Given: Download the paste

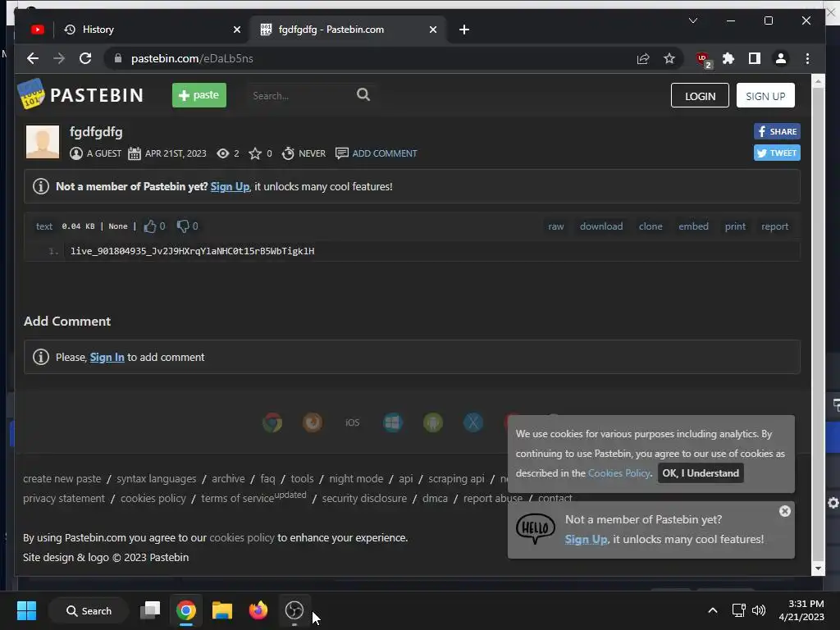Looking at the screenshot, I should click(x=601, y=226).
